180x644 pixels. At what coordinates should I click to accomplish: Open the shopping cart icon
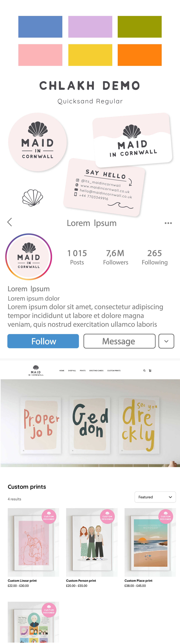pyautogui.click(x=150, y=370)
